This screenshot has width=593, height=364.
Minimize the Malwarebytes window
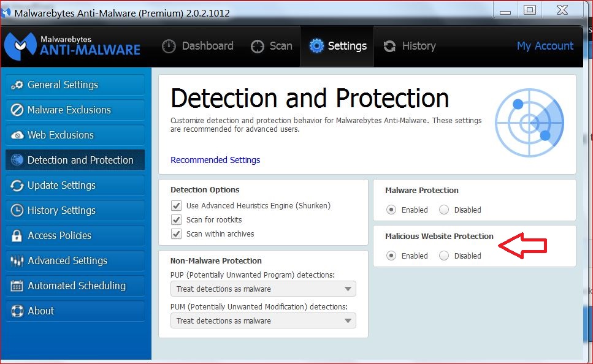(505, 10)
